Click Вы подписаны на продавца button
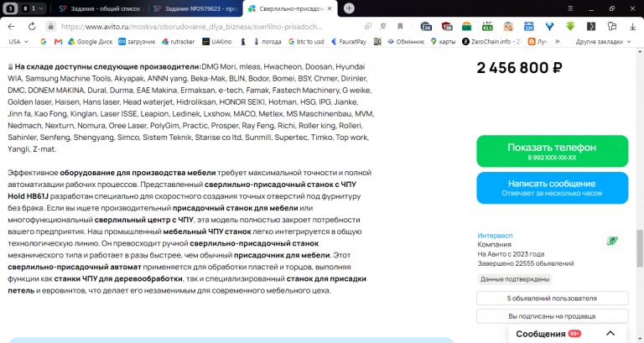The width and height of the screenshot is (644, 343). click(552, 316)
